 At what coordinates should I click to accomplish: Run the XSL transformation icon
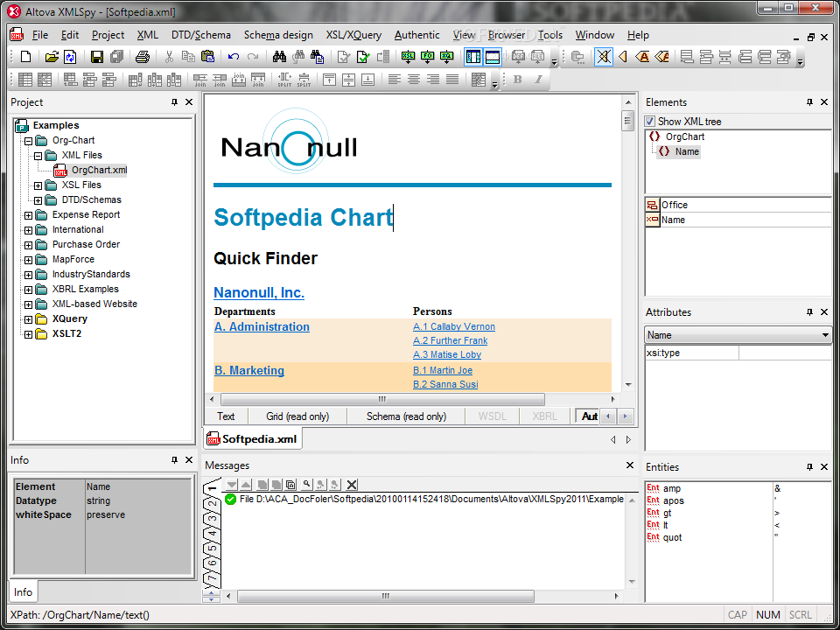[x=409, y=57]
